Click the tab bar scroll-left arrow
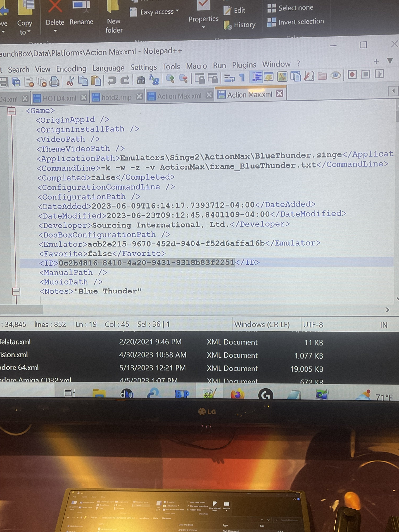Screen dimensions: 399x532 (393, 91)
